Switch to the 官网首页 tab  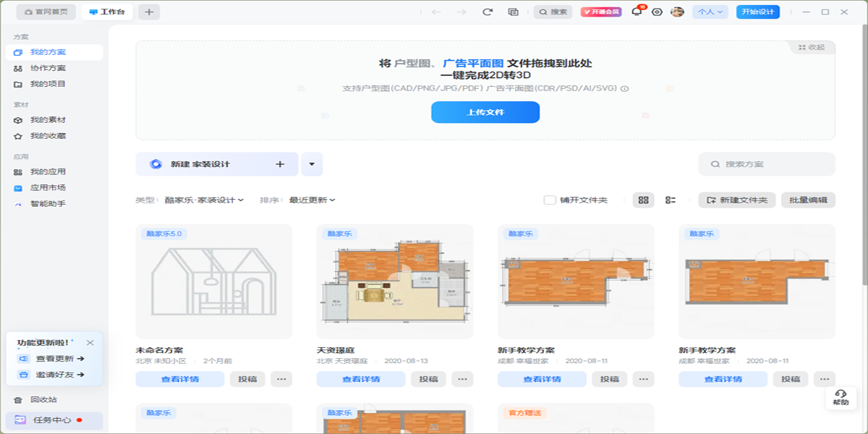pos(46,12)
